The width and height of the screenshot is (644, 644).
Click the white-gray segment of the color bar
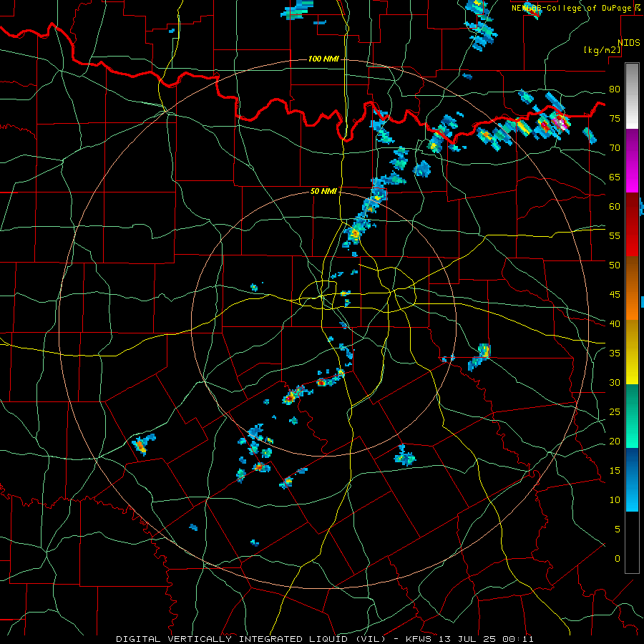(632, 96)
